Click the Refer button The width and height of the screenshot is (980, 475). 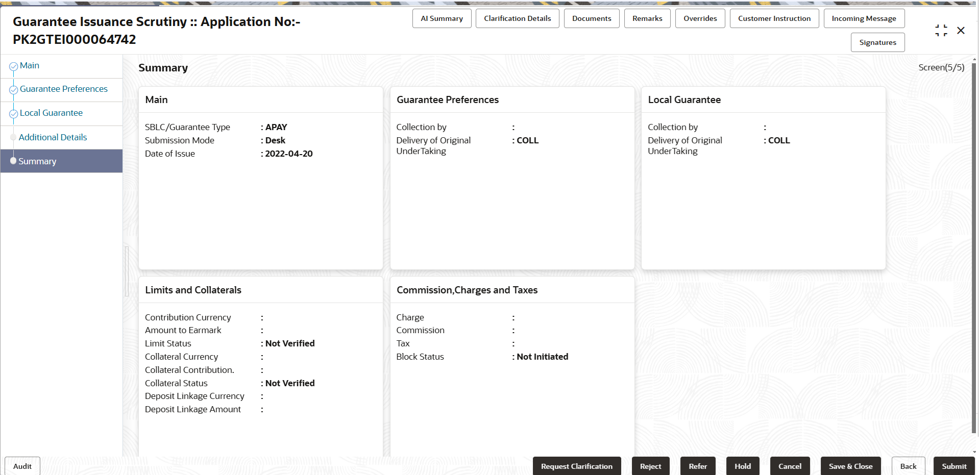tap(698, 466)
